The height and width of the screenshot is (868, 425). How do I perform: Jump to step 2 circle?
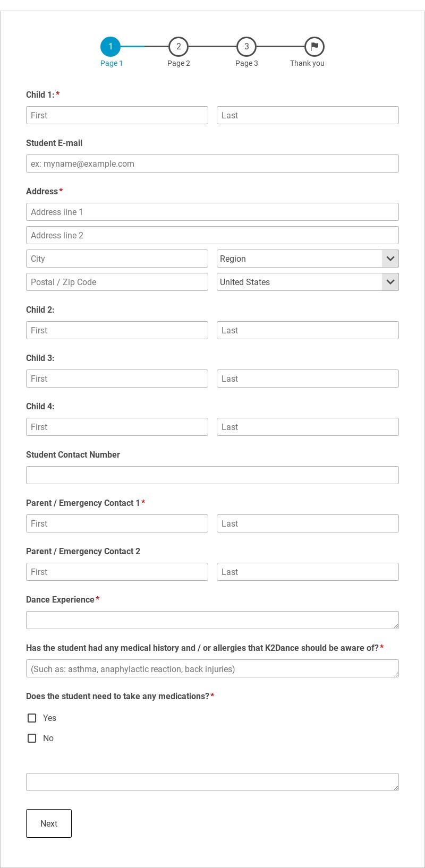click(x=178, y=47)
